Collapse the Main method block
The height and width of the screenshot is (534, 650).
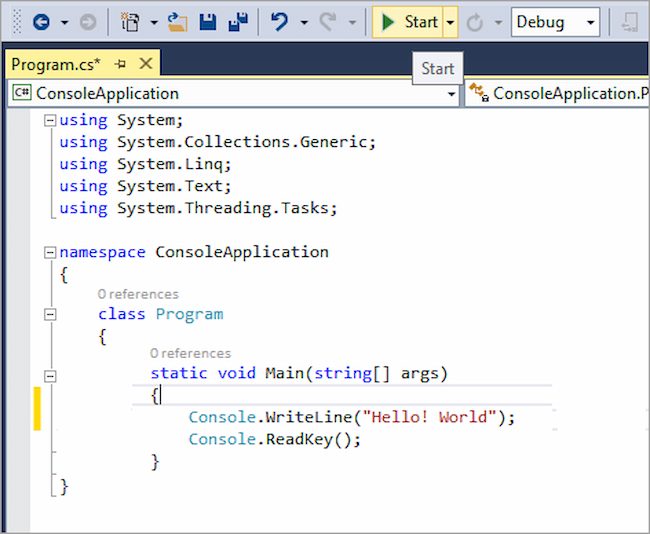click(x=50, y=374)
